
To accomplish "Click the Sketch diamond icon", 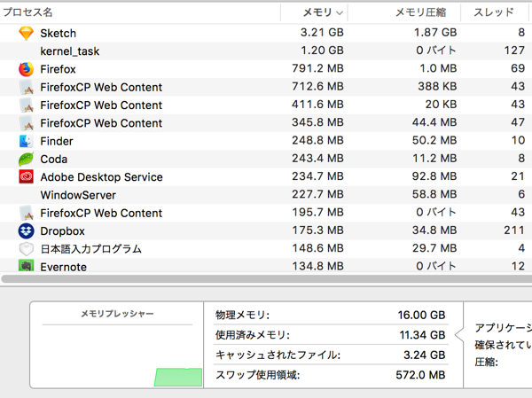I will pyautogui.click(x=26, y=33).
